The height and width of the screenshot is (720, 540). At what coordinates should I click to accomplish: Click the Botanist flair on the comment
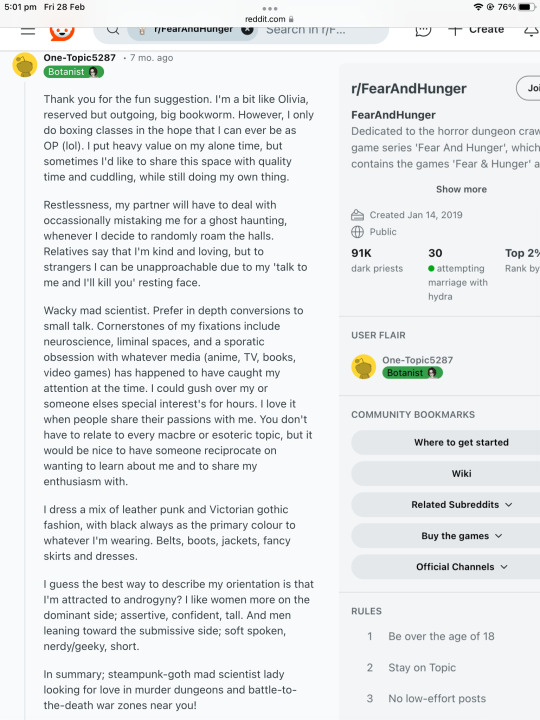pos(73,72)
